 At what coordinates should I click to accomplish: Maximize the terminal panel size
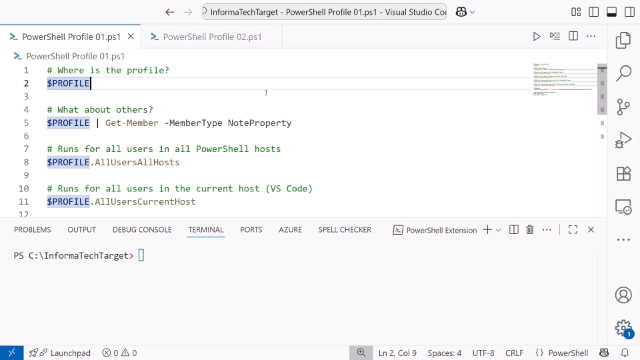[x=573, y=230]
